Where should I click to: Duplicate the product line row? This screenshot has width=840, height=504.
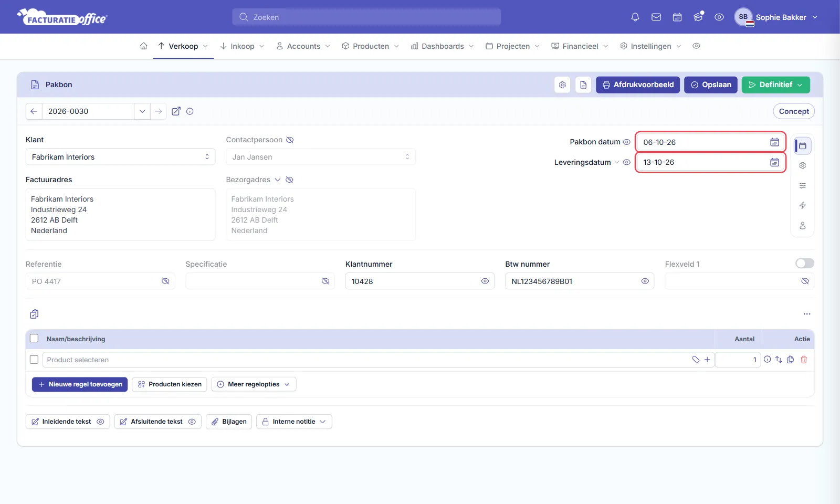tap(791, 360)
